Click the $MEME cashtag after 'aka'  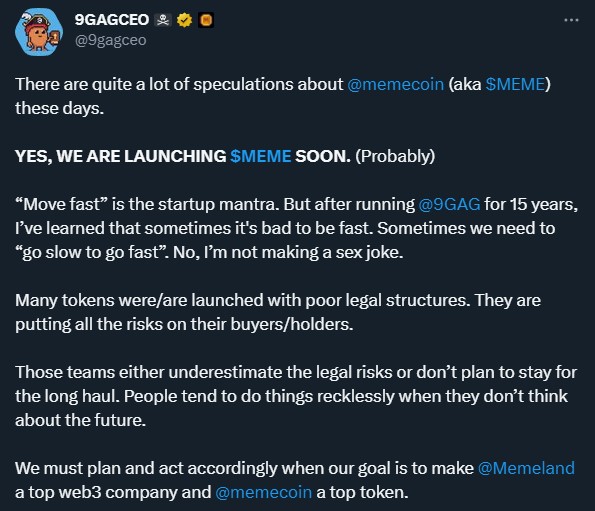tap(515, 84)
